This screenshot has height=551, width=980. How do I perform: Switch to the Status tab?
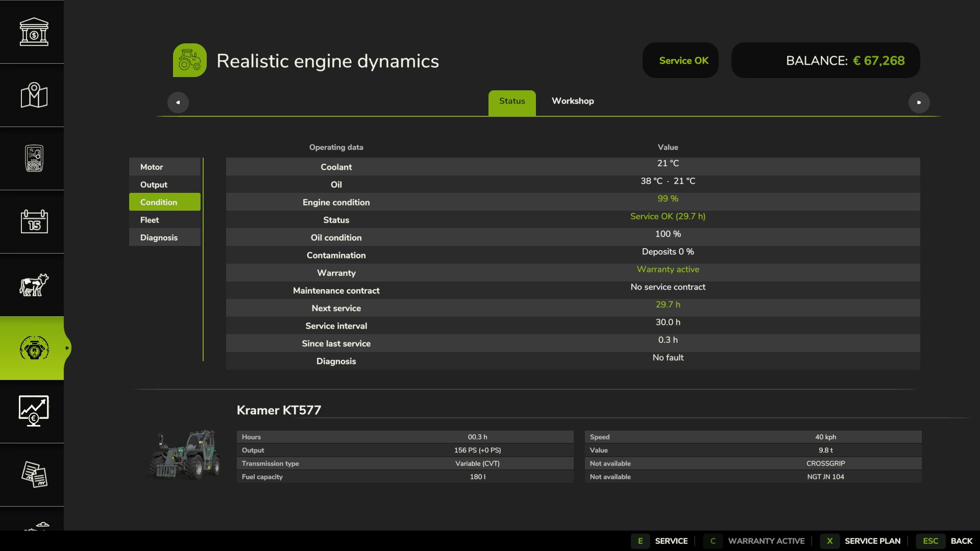click(512, 103)
